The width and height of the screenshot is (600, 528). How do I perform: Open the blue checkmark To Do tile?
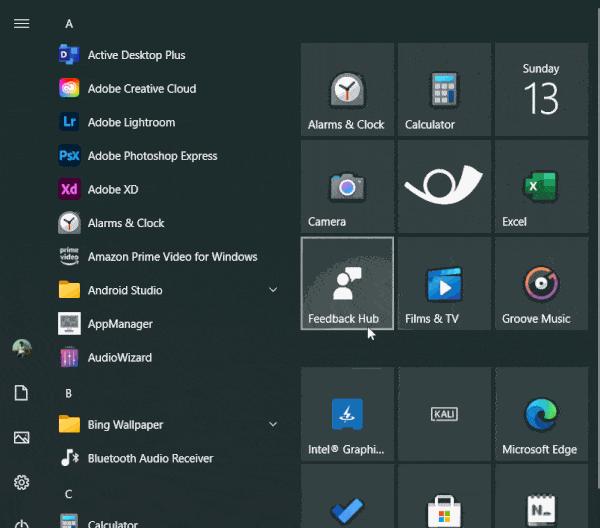[x=347, y=497]
